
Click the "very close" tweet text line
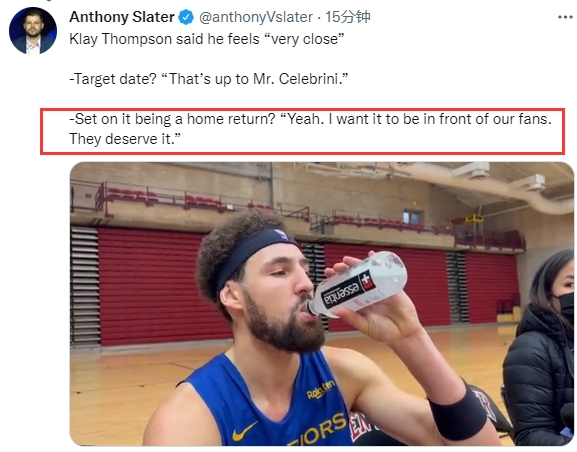[207, 39]
